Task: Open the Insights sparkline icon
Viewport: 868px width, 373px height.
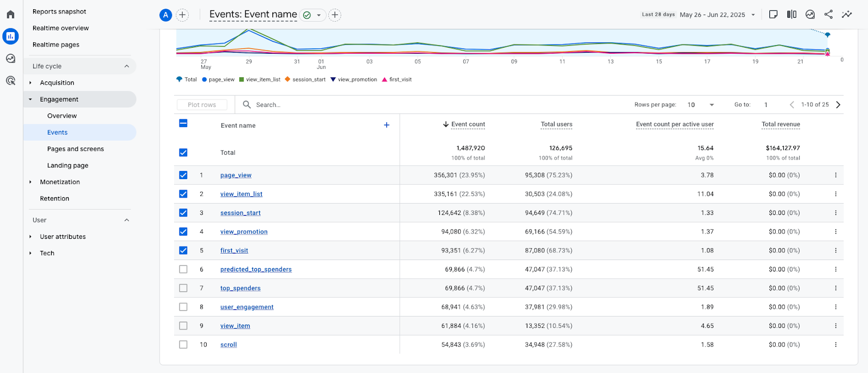Action: pyautogui.click(x=846, y=15)
